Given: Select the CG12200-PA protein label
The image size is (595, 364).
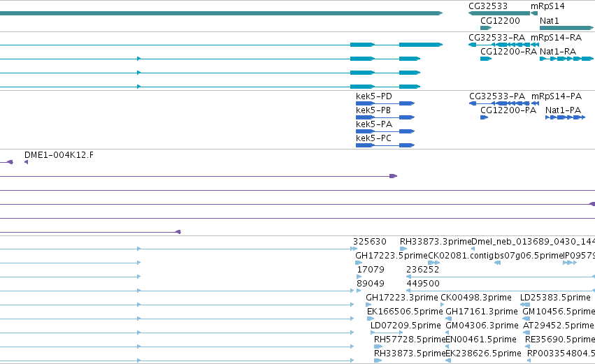Looking at the screenshot, I should point(508,110).
